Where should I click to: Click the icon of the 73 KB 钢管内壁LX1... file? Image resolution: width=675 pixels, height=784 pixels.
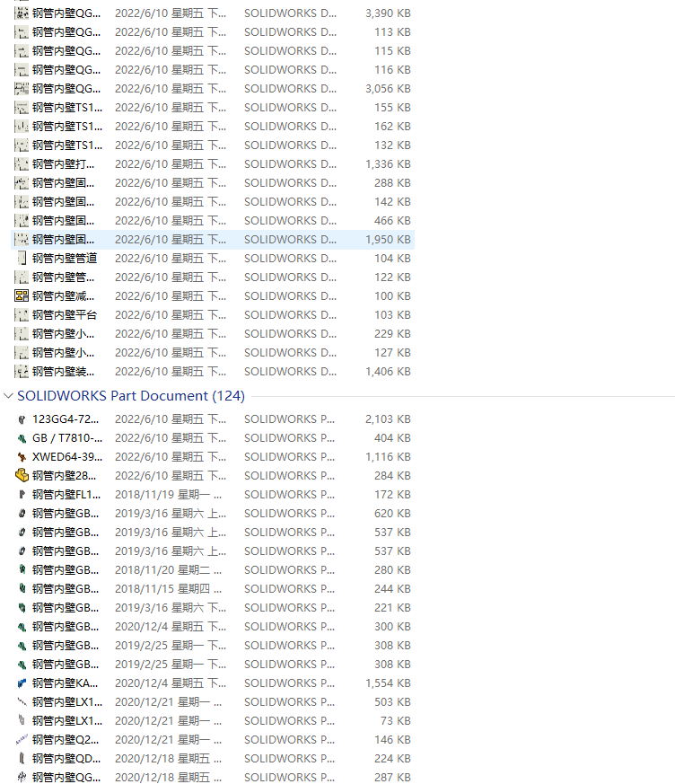(x=22, y=721)
